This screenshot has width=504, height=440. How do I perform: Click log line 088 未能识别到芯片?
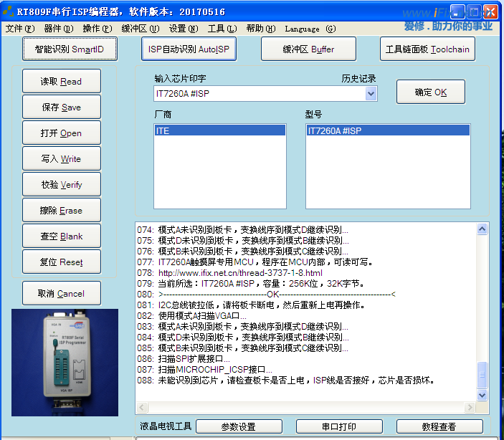point(286,381)
